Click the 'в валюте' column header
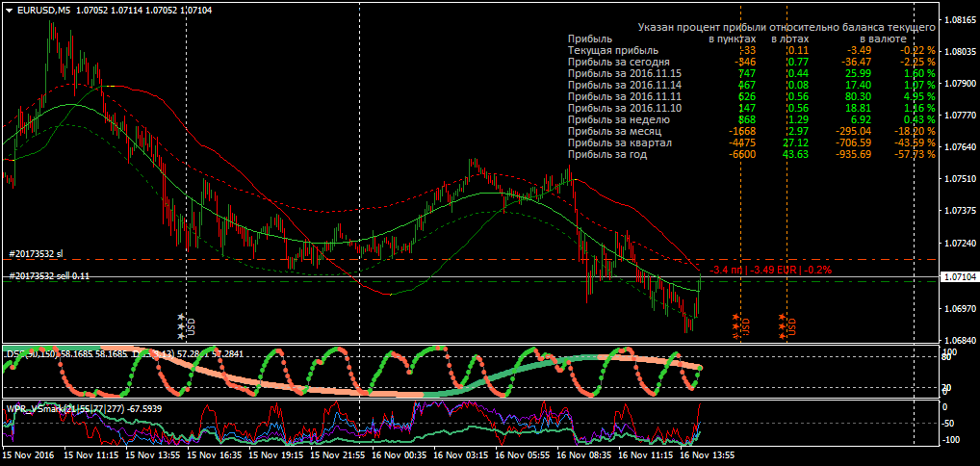 (x=881, y=39)
